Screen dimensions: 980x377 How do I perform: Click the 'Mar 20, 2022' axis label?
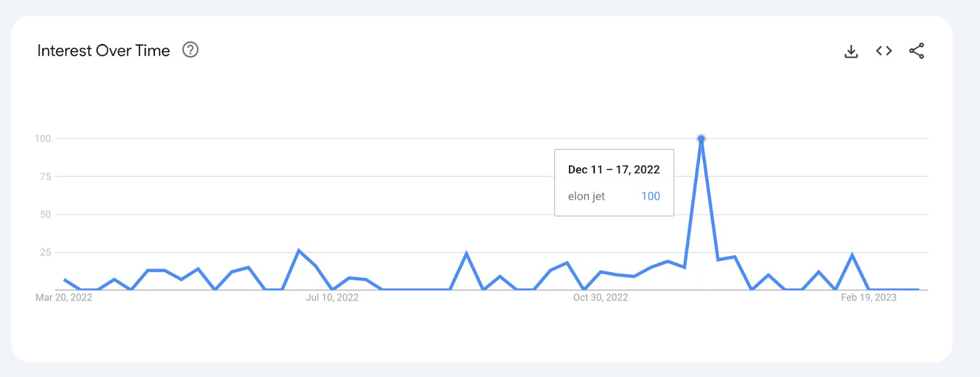tap(64, 297)
